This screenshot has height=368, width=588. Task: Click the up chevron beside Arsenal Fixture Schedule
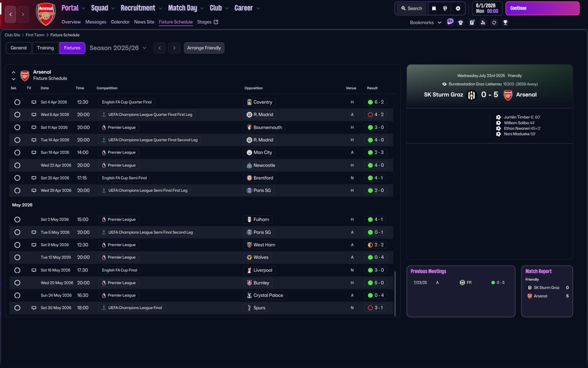(13, 72)
